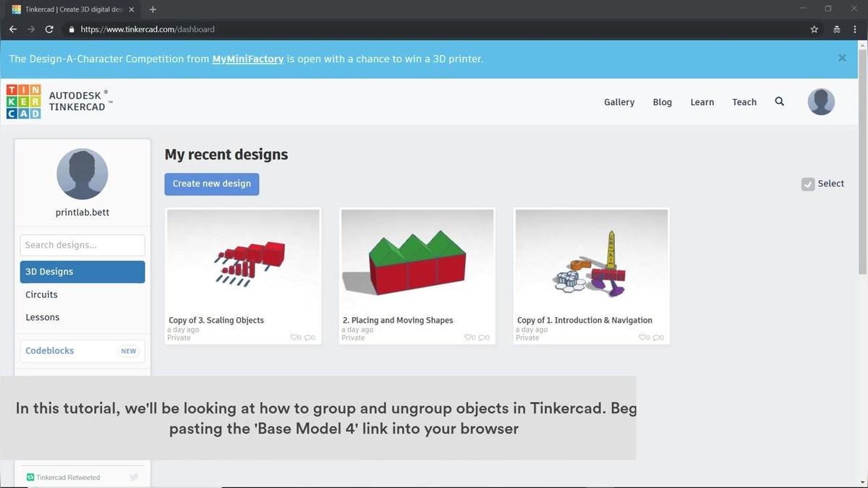This screenshot has width=868, height=488.
Task: Click the Create new design button
Action: coord(212,184)
